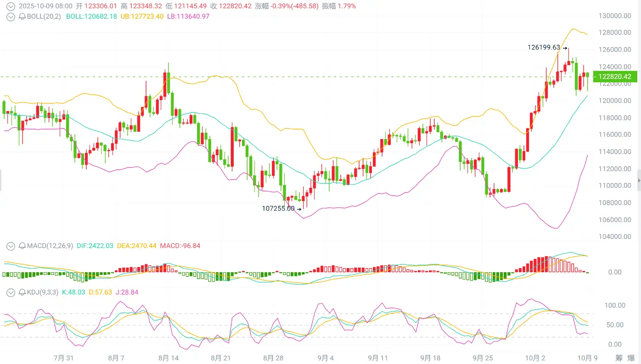641x364 pixels.
Task: Click the low price 121145.49
Action: pos(191,6)
